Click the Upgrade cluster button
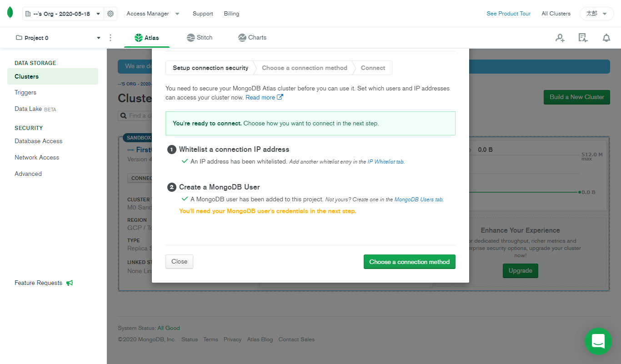The height and width of the screenshot is (364, 621). (521, 271)
